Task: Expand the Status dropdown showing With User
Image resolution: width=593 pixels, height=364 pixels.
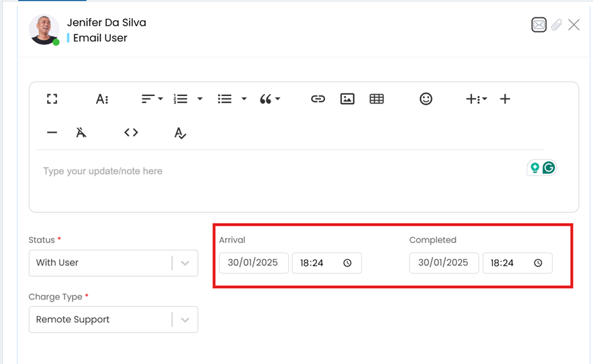Action: pyautogui.click(x=185, y=263)
